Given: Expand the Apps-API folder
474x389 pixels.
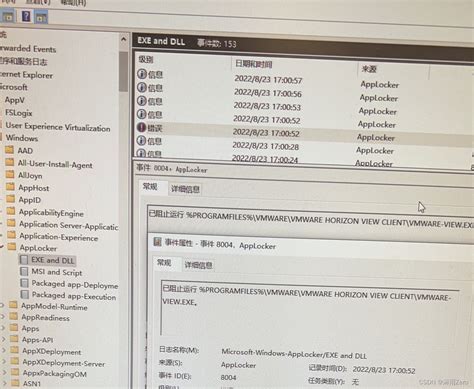Looking at the screenshot, I should [x=3, y=339].
